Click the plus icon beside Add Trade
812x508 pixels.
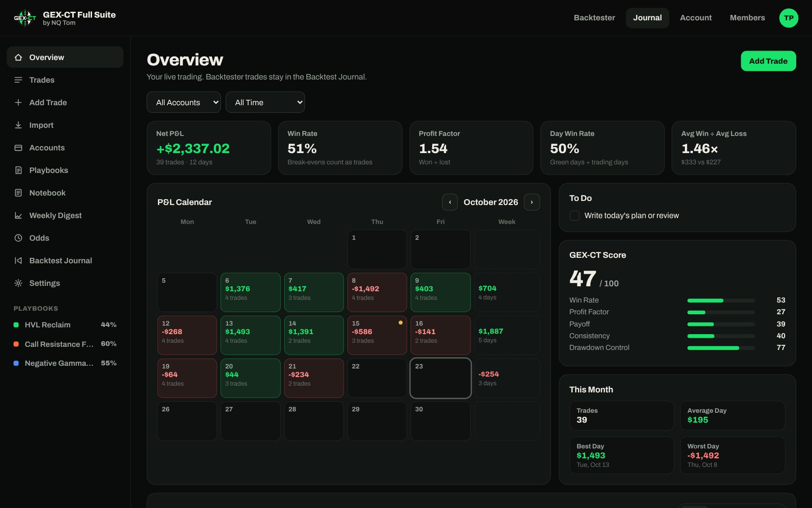pos(18,103)
